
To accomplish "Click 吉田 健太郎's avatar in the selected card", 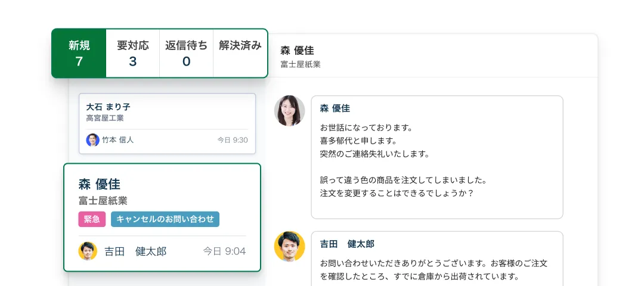I will [88, 251].
